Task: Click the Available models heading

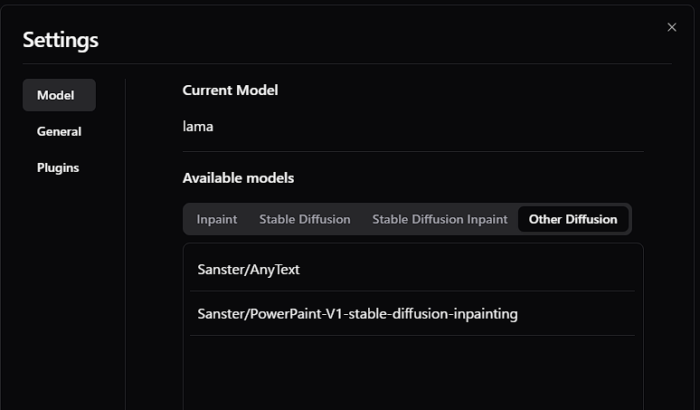Action: click(238, 178)
